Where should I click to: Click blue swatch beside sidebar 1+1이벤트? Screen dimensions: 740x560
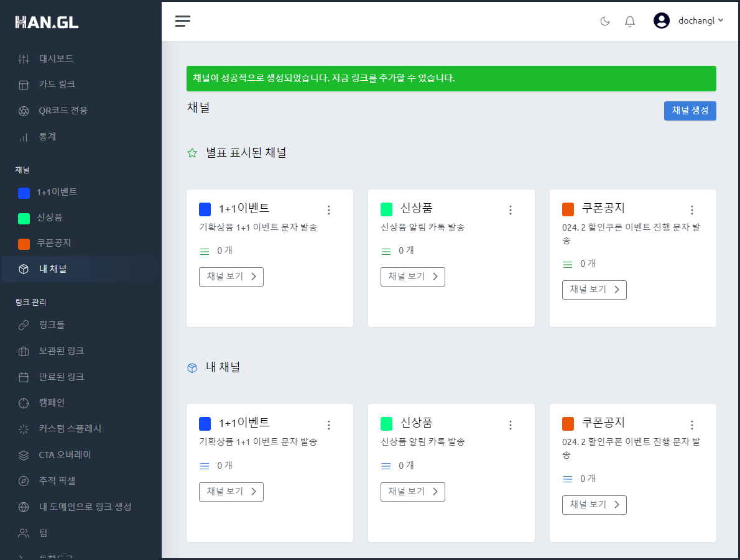coord(24,193)
